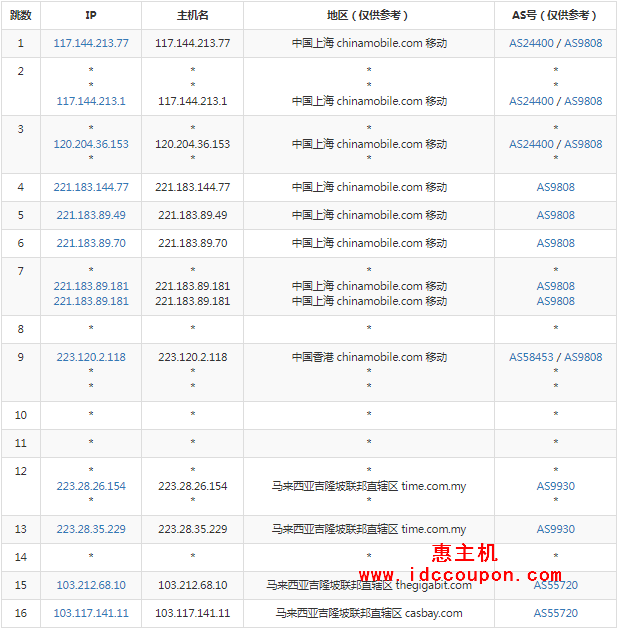Click hostname 223.120.2.118 in 主机名 column
Viewport: 617px width, 629px height.
click(193, 357)
